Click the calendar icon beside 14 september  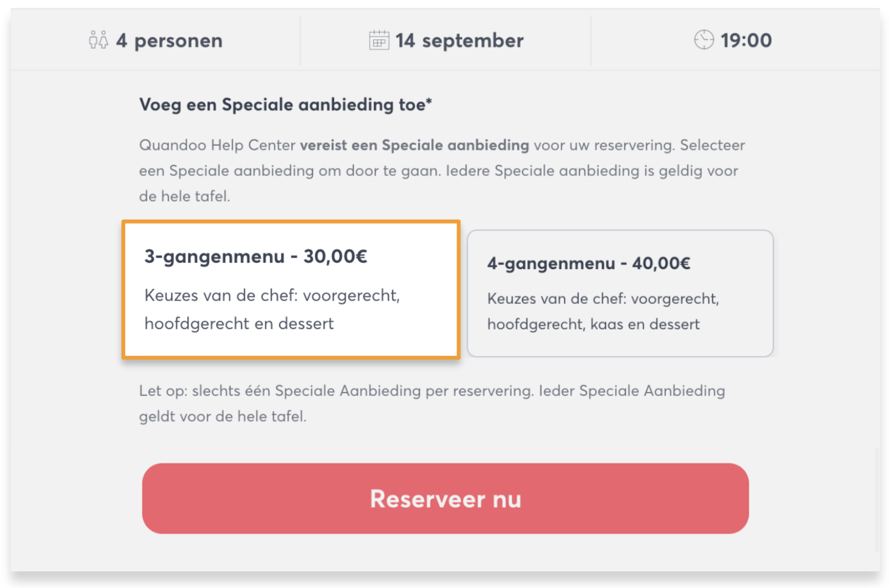coord(379,40)
